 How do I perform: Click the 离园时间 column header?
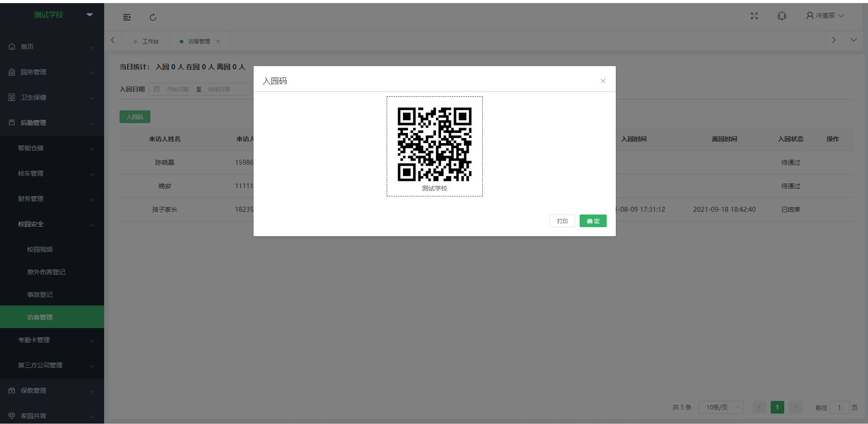point(724,139)
